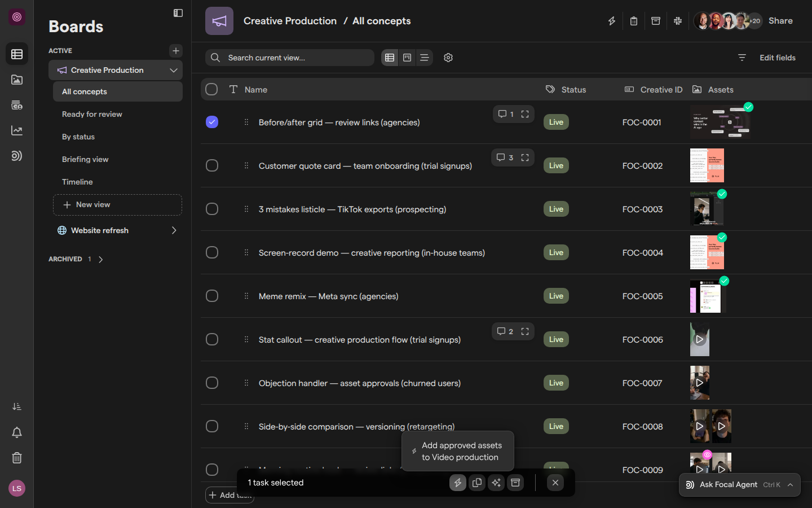Screen dimensions: 812x508
Task: Open the clipboard icon in header
Action: [634, 21]
